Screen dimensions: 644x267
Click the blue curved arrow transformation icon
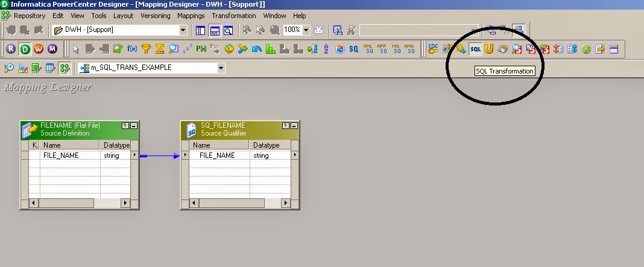point(257,49)
